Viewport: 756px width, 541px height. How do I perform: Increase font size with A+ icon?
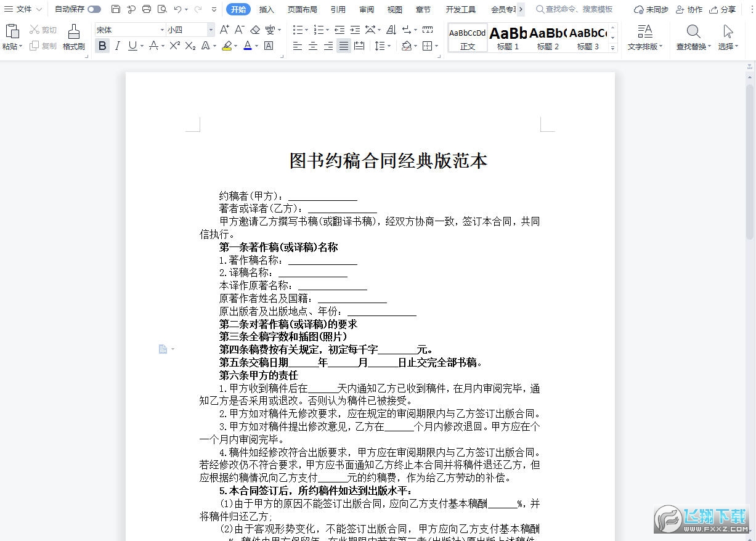pyautogui.click(x=224, y=30)
